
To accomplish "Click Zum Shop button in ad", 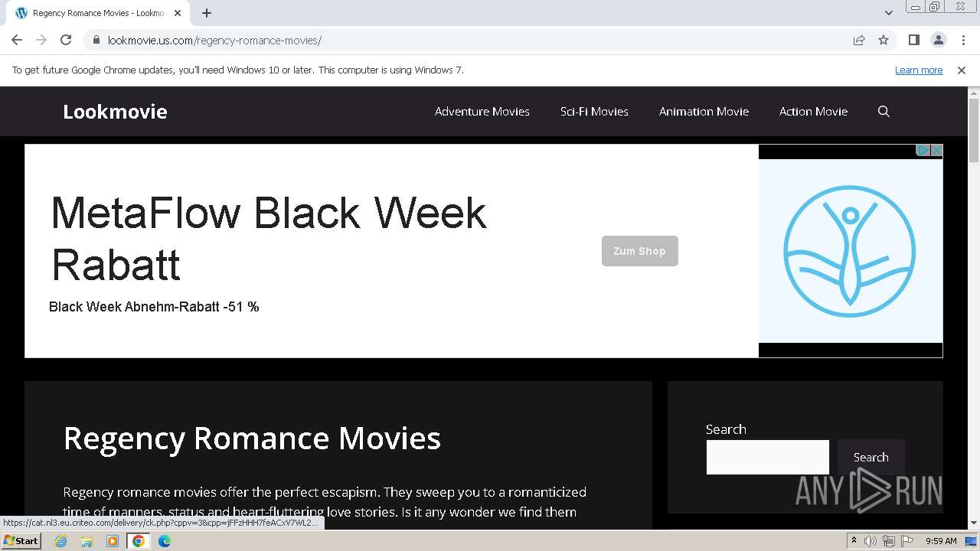I will [640, 251].
